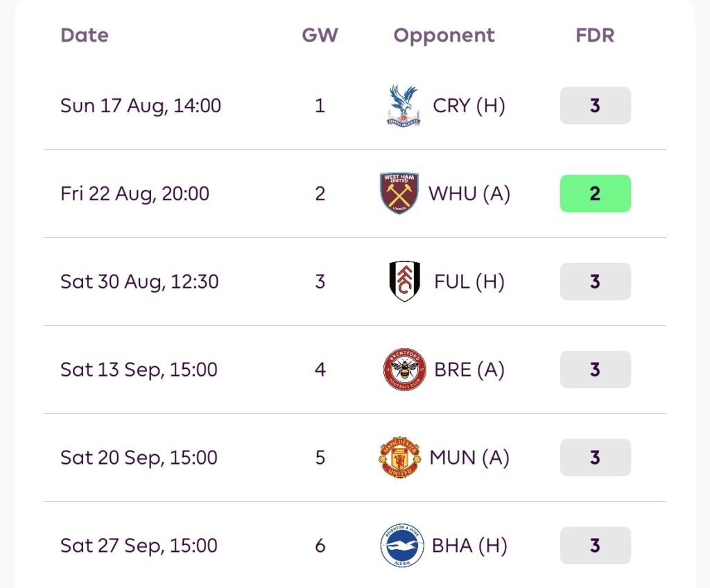Click the Sat 13 Sep, 15:00 fixture date
The image size is (710, 588).
click(x=139, y=370)
